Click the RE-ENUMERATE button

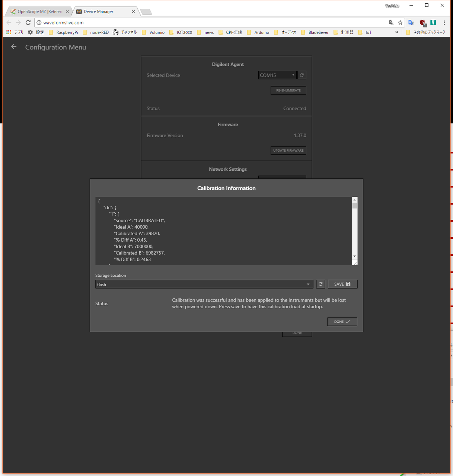(x=288, y=90)
